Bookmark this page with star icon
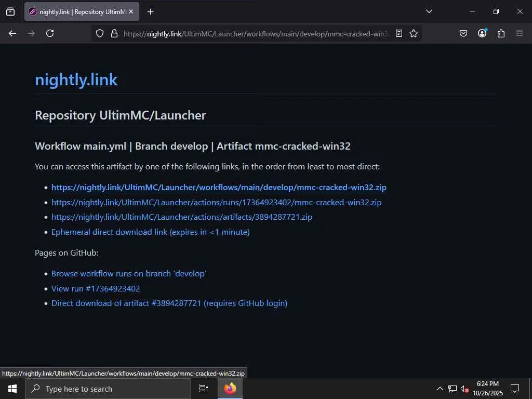 [413, 33]
